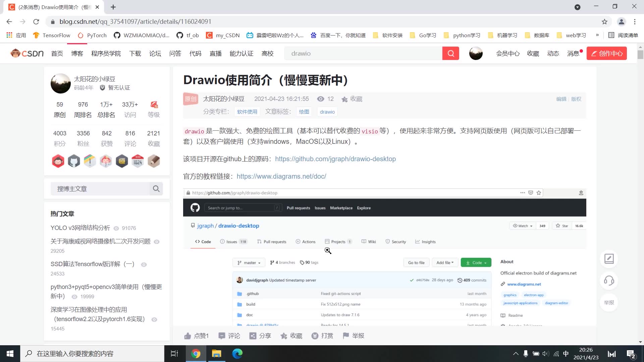Open the 阅读清单 reading list

pos(623,35)
